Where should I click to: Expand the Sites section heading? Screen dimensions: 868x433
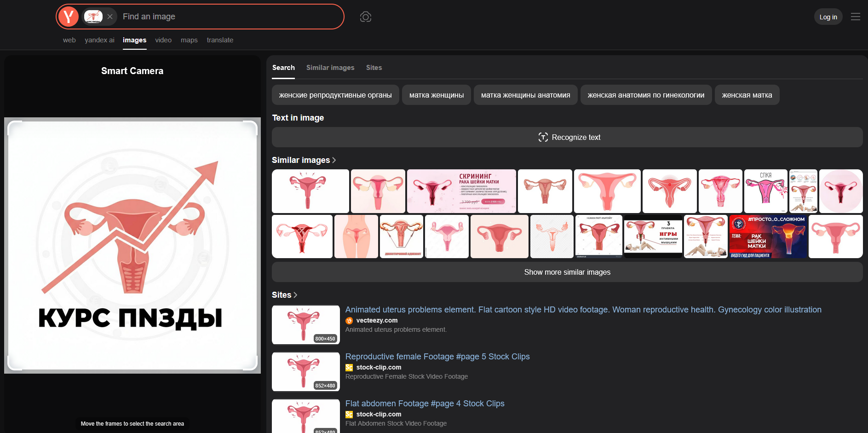[285, 295]
